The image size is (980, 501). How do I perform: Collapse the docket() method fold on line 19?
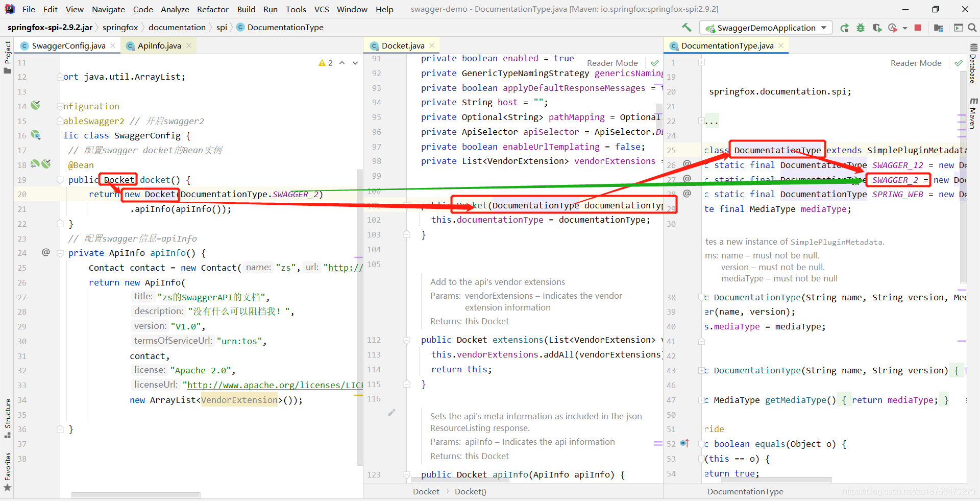pyautogui.click(x=60, y=180)
